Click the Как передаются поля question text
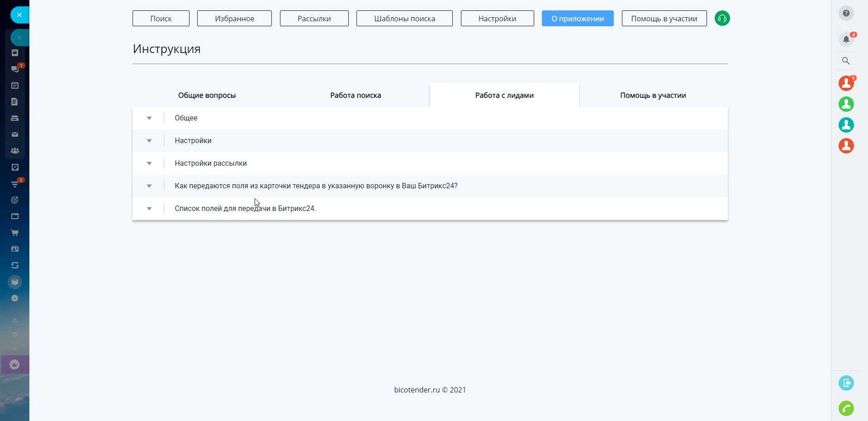The width and height of the screenshot is (868, 421). (316, 186)
